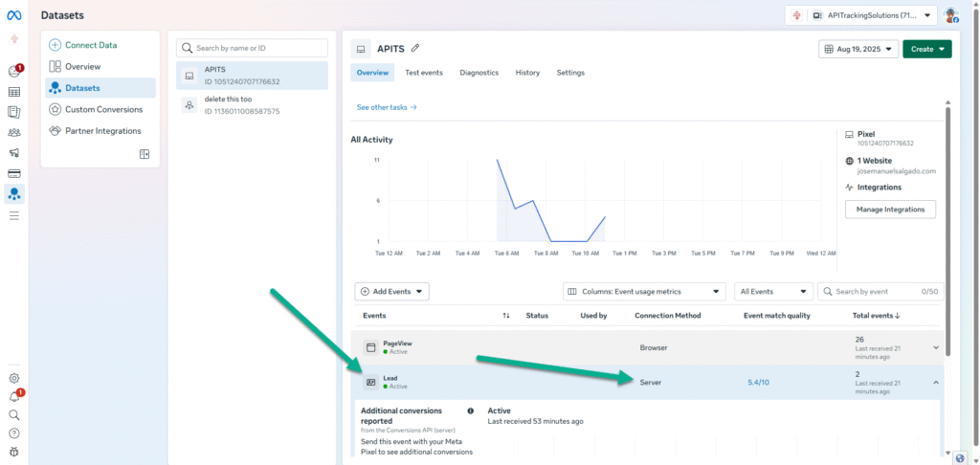
Task: Open the Diagnostics tab
Action: coord(479,73)
